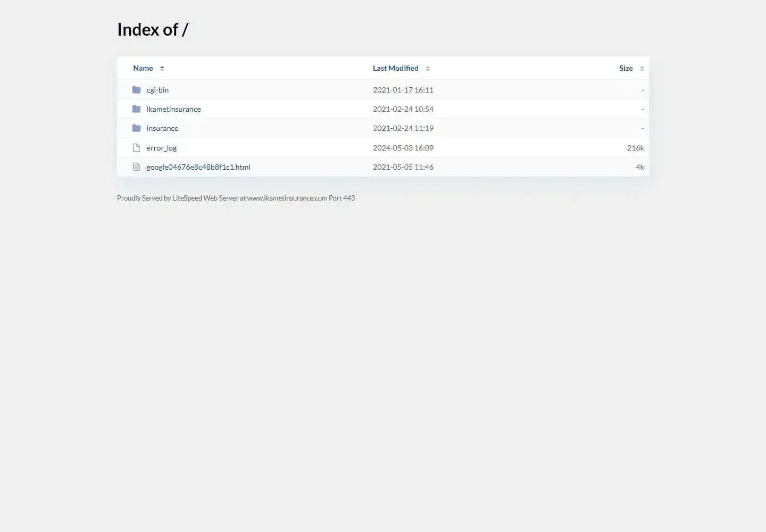Click the insurance folder icon
The width and height of the screenshot is (766, 532).
(x=136, y=128)
